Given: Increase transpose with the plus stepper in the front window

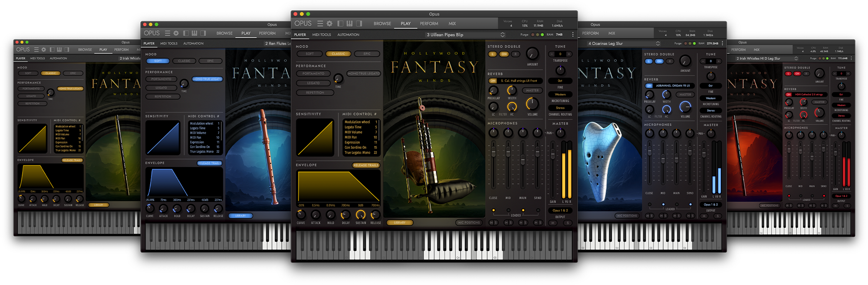Looking at the screenshot, I should (x=569, y=54).
